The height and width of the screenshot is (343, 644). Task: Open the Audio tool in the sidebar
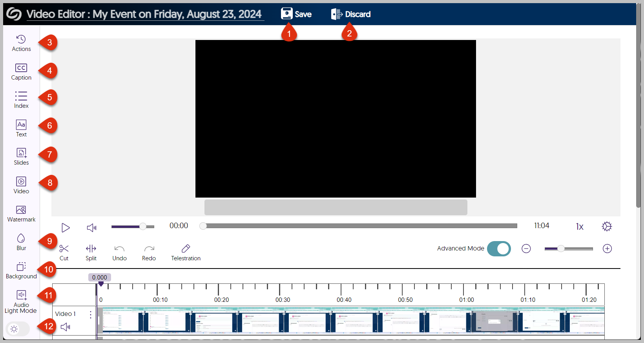(x=21, y=299)
